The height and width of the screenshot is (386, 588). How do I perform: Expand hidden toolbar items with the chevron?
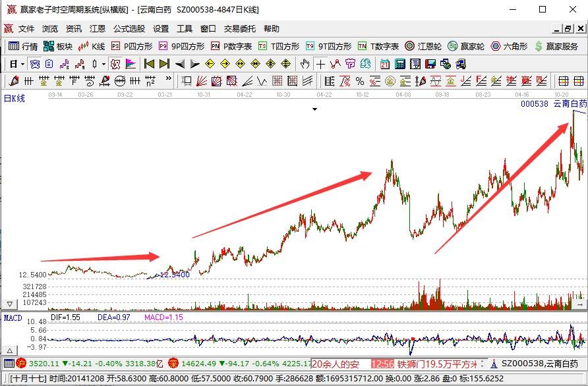pyautogui.click(x=168, y=78)
